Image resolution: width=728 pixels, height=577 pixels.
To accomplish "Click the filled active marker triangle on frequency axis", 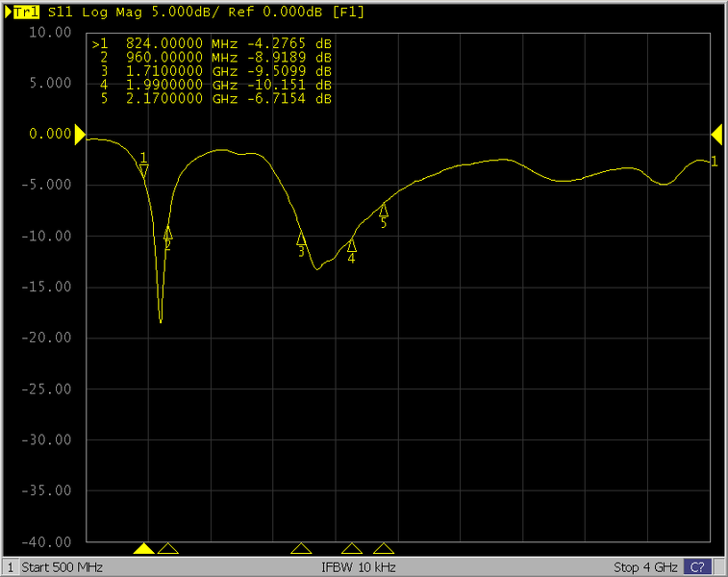I will (x=144, y=548).
